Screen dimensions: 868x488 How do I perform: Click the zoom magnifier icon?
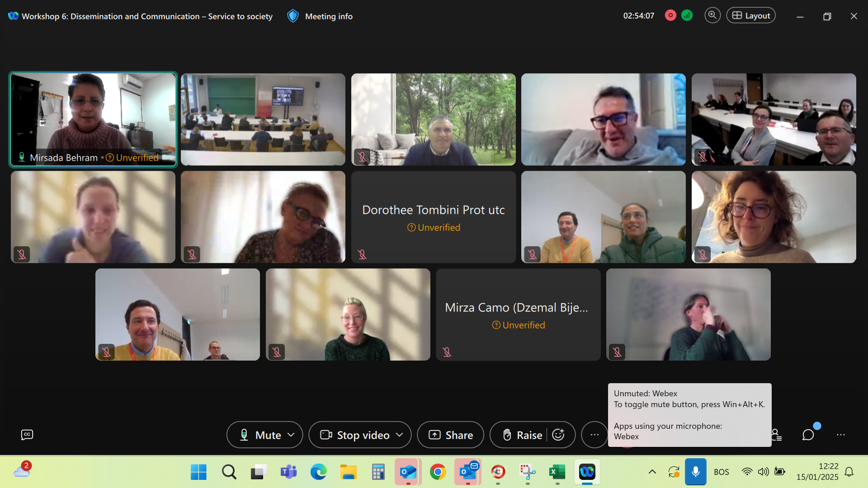tap(712, 16)
